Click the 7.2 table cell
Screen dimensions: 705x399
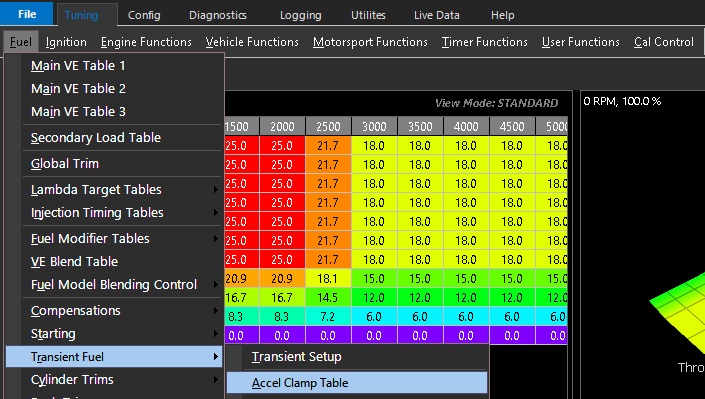[x=328, y=317]
